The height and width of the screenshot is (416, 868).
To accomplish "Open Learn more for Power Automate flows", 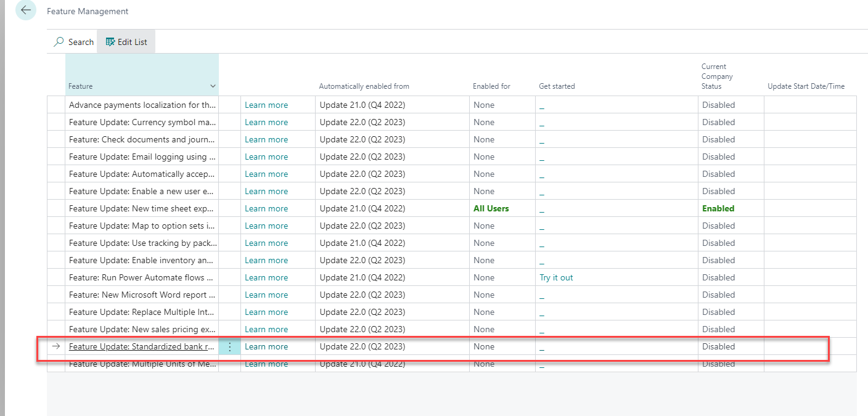I will (266, 277).
